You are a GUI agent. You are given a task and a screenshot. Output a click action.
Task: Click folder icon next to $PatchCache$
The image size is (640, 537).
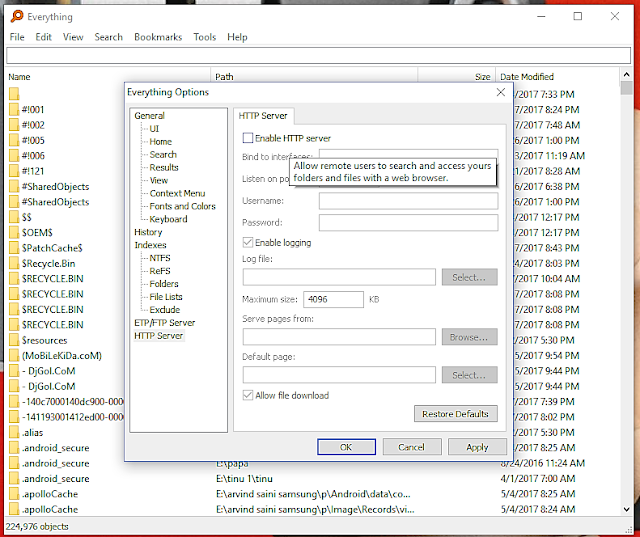[14, 248]
